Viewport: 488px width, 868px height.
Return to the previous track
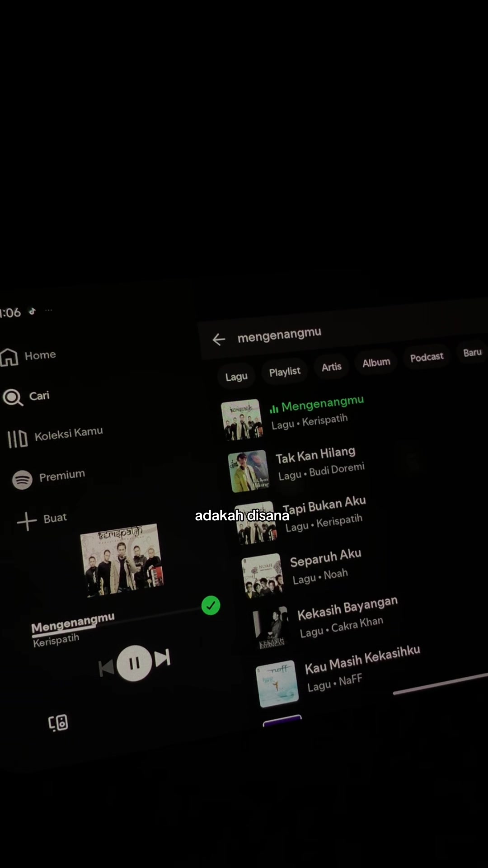tap(107, 668)
